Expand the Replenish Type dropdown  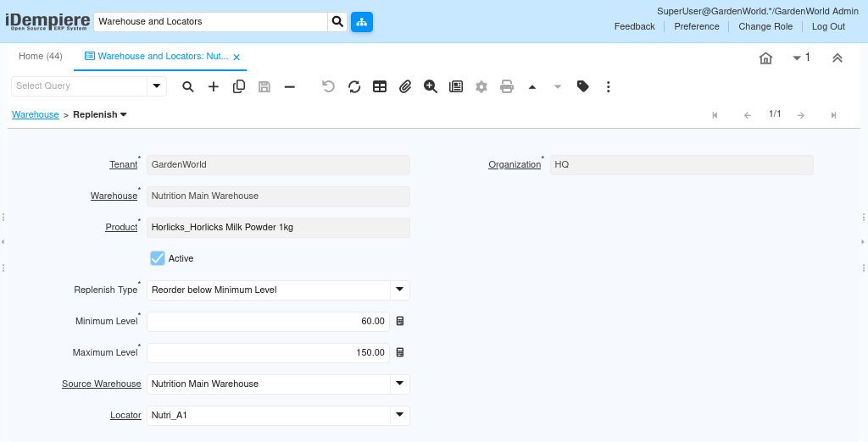point(400,290)
